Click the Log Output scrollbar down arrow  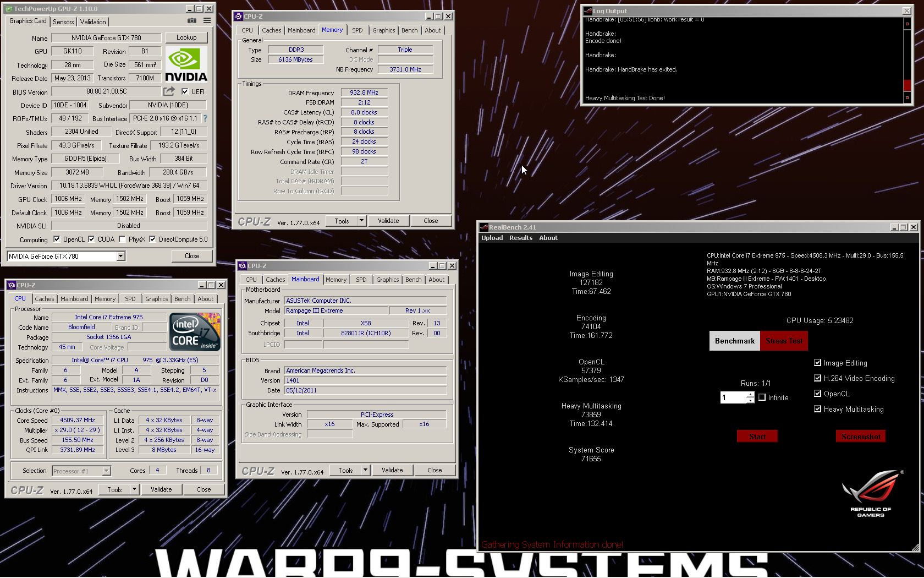(907, 98)
